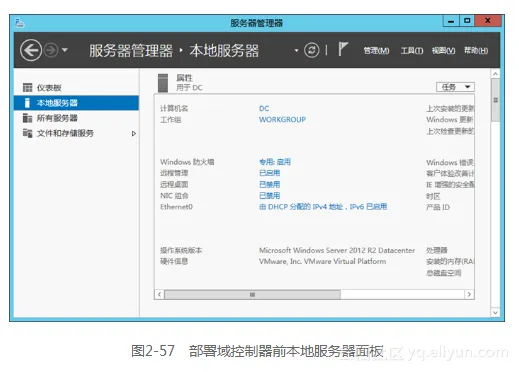Click the computer name DC link
Image resolution: width=519 pixels, height=372 pixels.
point(264,108)
